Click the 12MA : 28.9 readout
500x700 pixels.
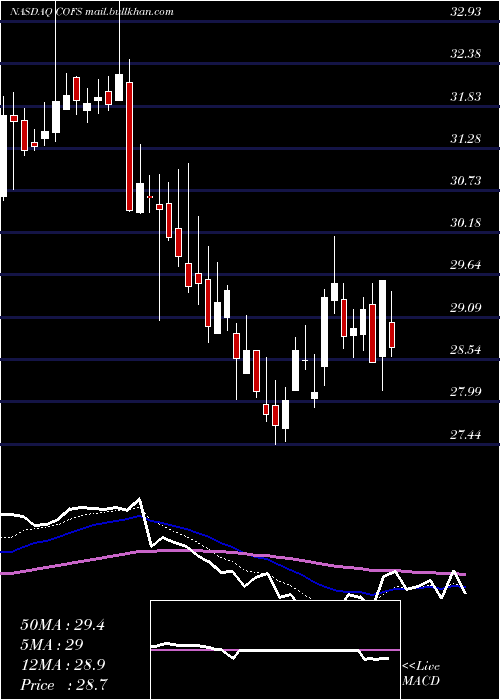click(62, 665)
